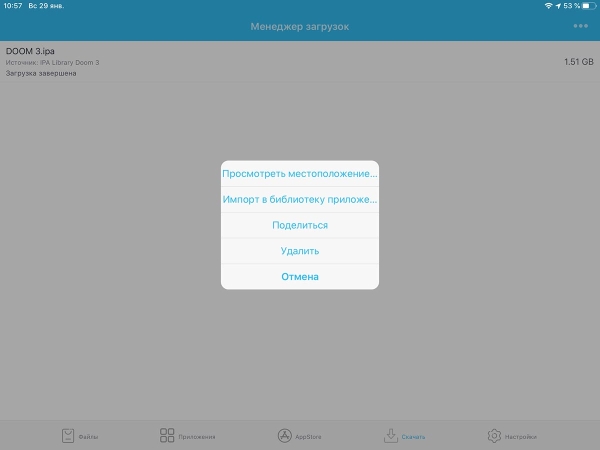Open the Приложения grid icon

point(168,436)
